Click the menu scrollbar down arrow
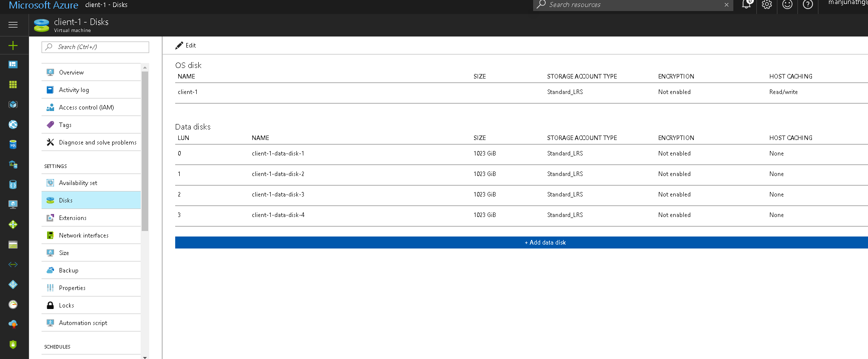Screen dimensions: 868x359 (145, 356)
